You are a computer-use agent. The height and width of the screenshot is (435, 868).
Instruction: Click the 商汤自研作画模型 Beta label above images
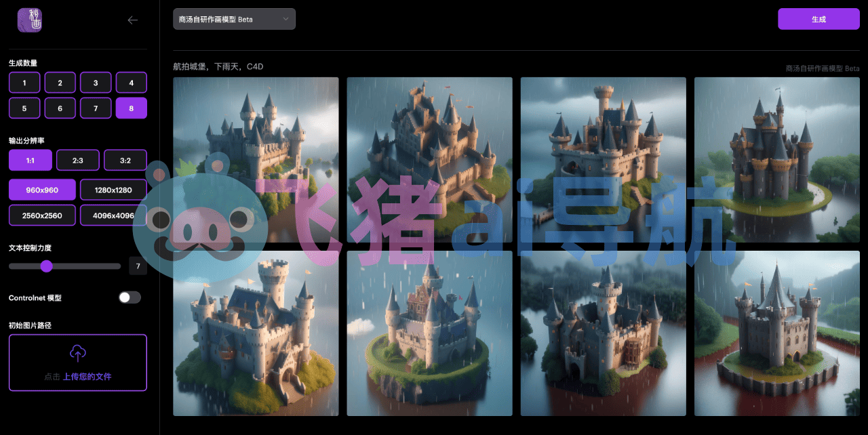pos(823,68)
